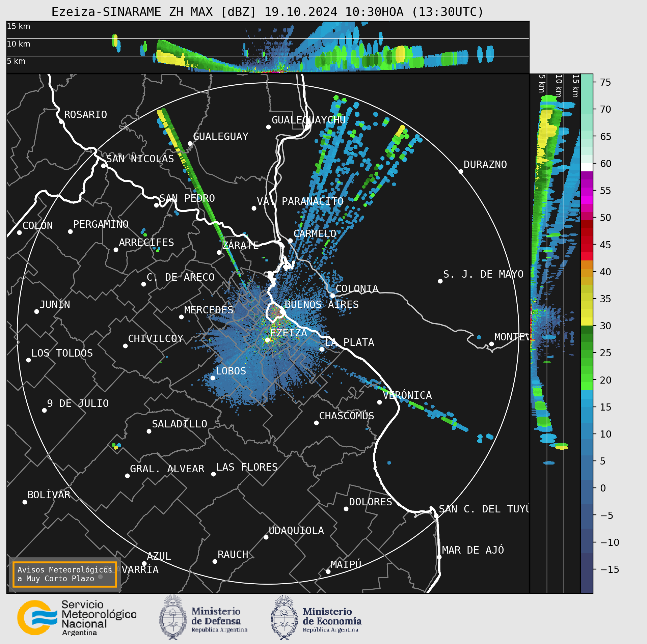
Task: Click the Ezeiza-SINARAME ZH MAX radar title
Action: 267,12
